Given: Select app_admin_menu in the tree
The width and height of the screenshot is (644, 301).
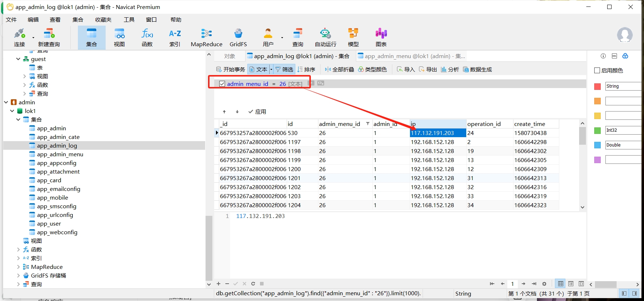Looking at the screenshot, I should (60, 154).
